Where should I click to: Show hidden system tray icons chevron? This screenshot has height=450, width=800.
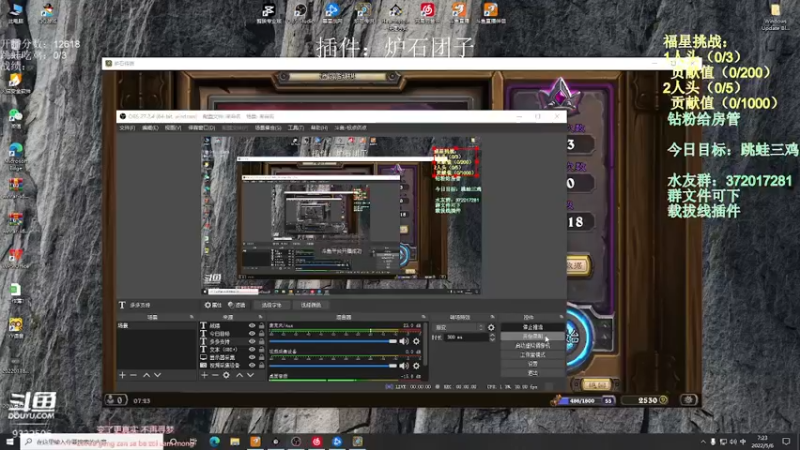(x=703, y=441)
